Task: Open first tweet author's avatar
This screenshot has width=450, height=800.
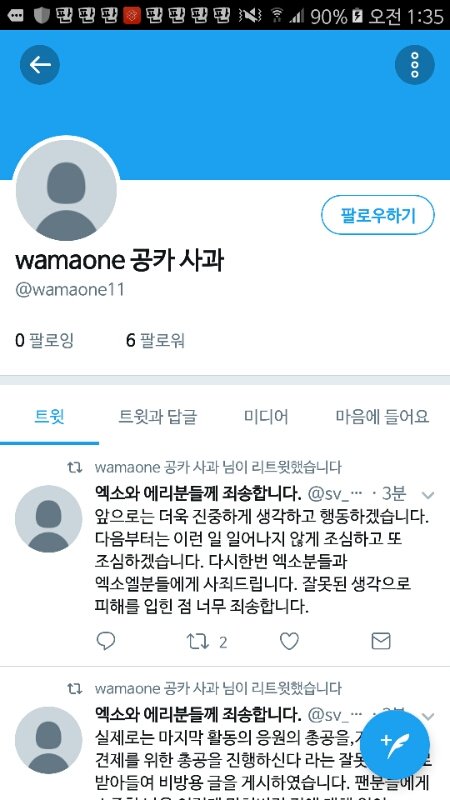Action: 48,518
